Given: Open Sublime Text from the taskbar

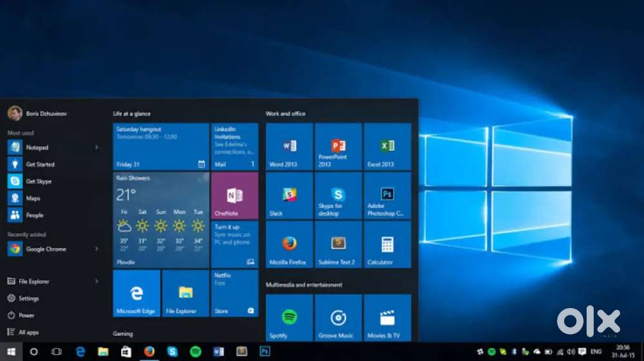Looking at the screenshot, I should [241, 351].
